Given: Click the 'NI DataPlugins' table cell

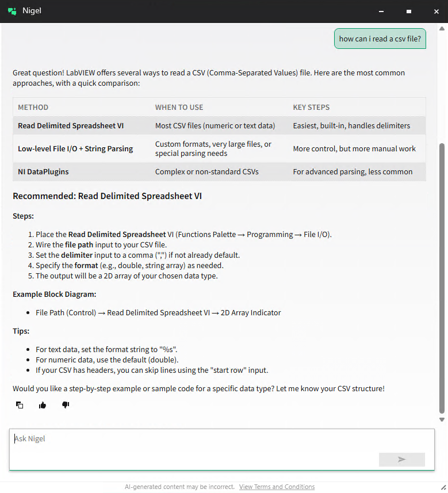Looking at the screenshot, I should [x=43, y=171].
